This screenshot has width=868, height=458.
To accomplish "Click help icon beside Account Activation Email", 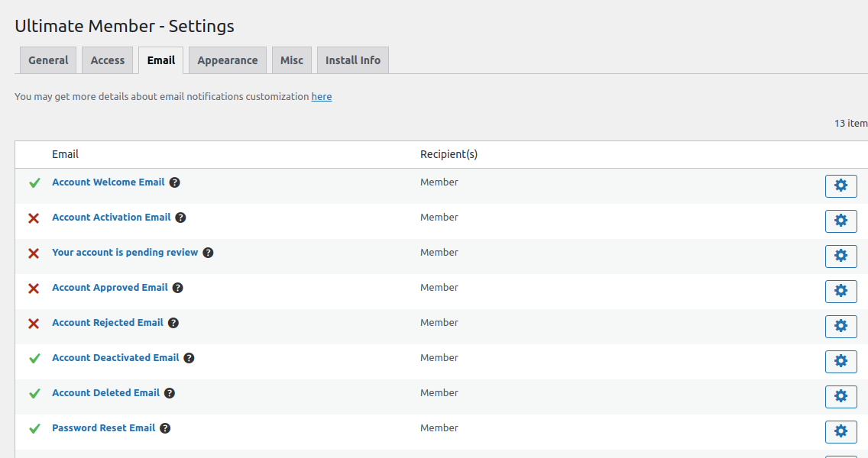I will [180, 218].
